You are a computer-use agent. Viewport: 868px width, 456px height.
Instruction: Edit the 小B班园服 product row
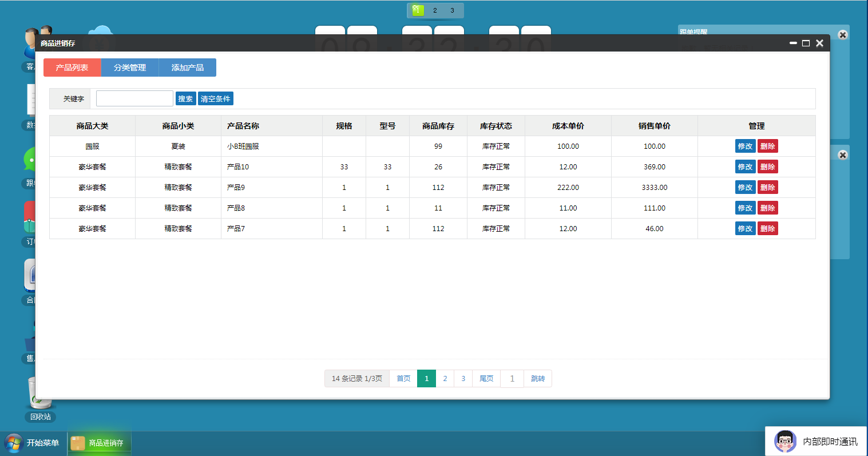pos(745,146)
